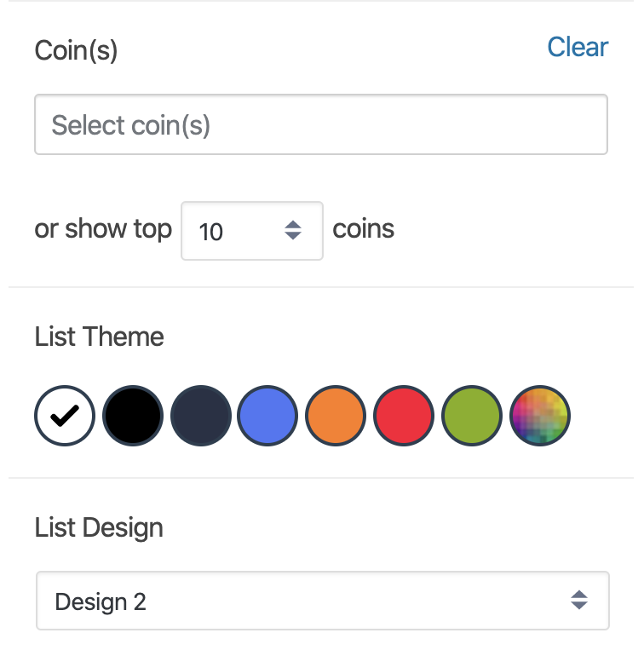Click the "coins" text after number field
644x656 pixels.
coord(363,229)
